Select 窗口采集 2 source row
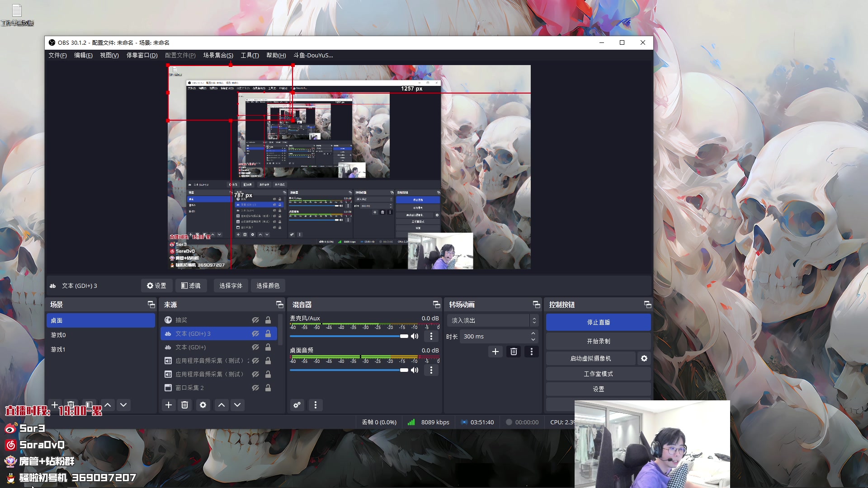This screenshot has width=868, height=488. pyautogui.click(x=219, y=388)
